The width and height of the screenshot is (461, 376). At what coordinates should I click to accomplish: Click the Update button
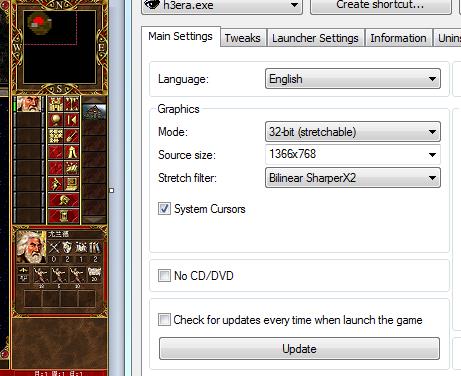(299, 349)
